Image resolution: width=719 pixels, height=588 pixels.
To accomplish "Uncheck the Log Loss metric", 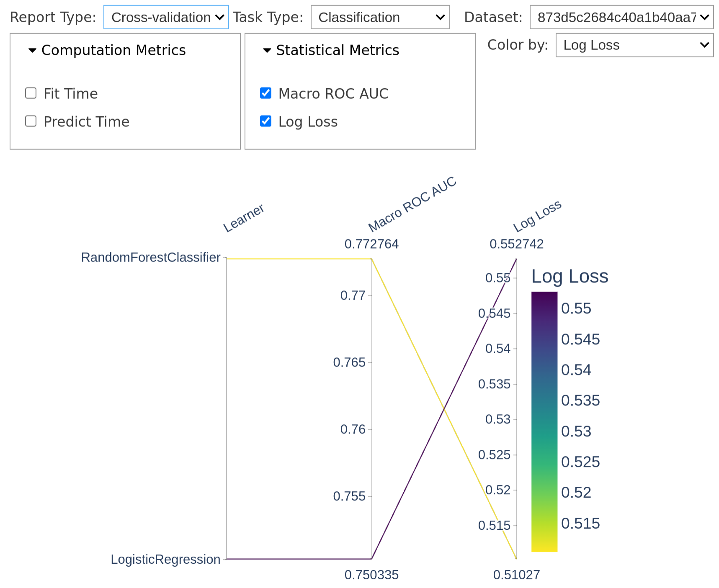I will 265,121.
